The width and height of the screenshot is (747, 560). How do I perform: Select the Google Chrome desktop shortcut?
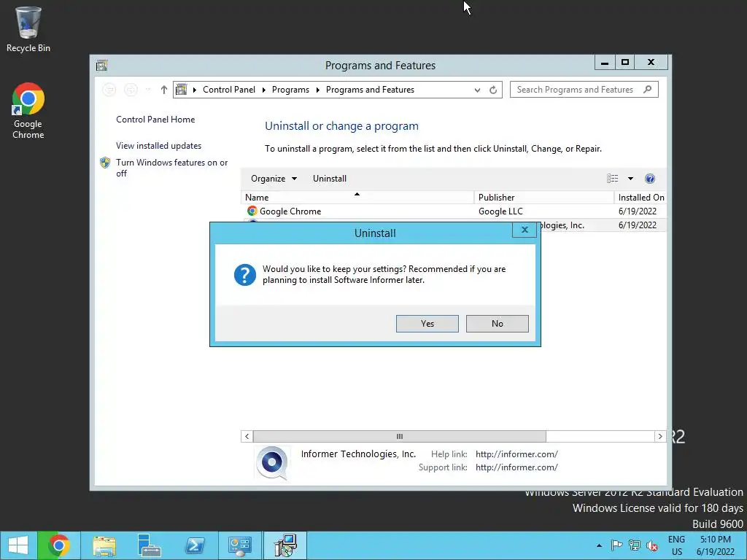[28, 111]
